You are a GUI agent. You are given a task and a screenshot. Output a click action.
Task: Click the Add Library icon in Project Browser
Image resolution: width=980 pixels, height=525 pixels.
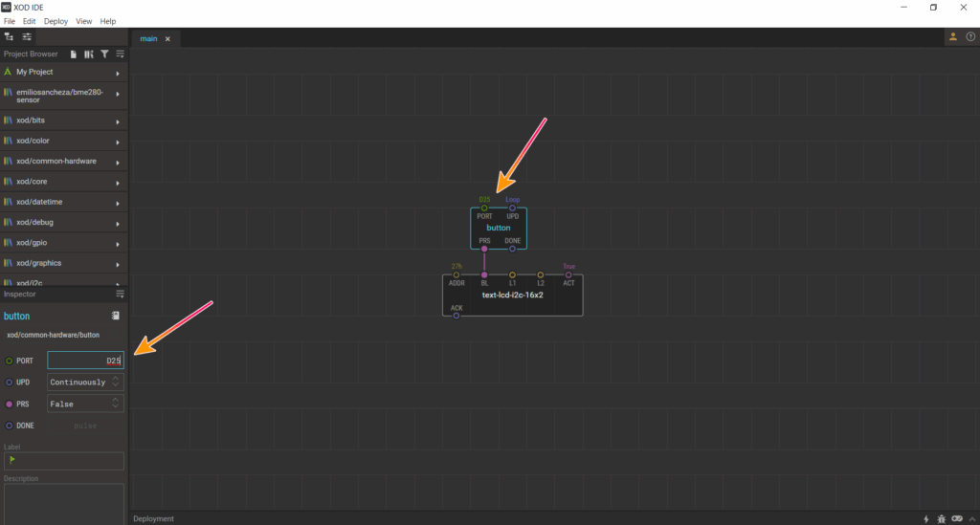point(89,55)
